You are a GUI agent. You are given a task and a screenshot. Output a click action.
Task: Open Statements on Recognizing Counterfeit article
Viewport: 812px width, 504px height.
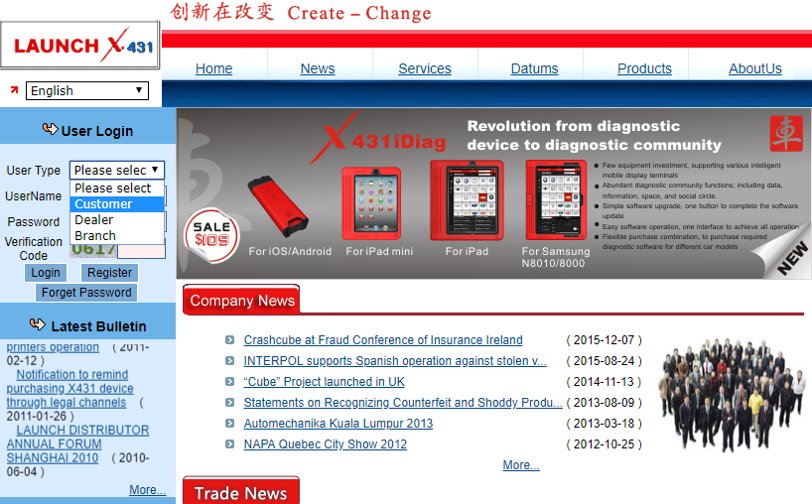pos(403,402)
